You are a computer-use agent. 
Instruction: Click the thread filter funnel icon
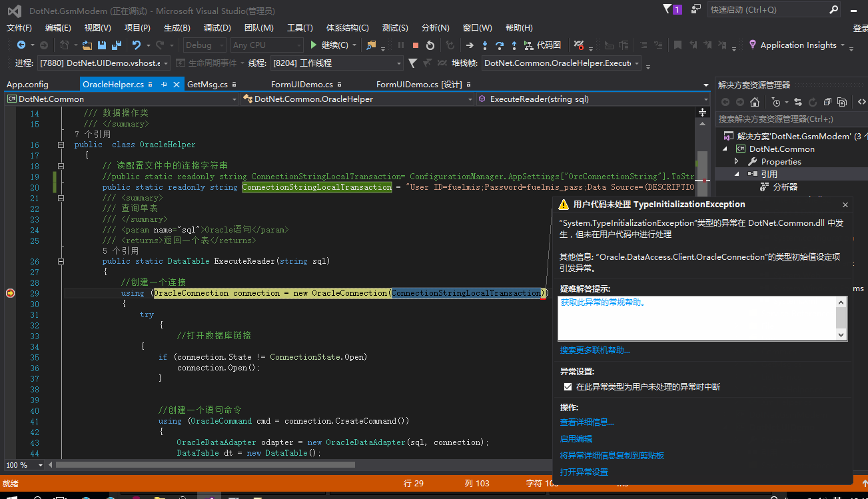(412, 63)
